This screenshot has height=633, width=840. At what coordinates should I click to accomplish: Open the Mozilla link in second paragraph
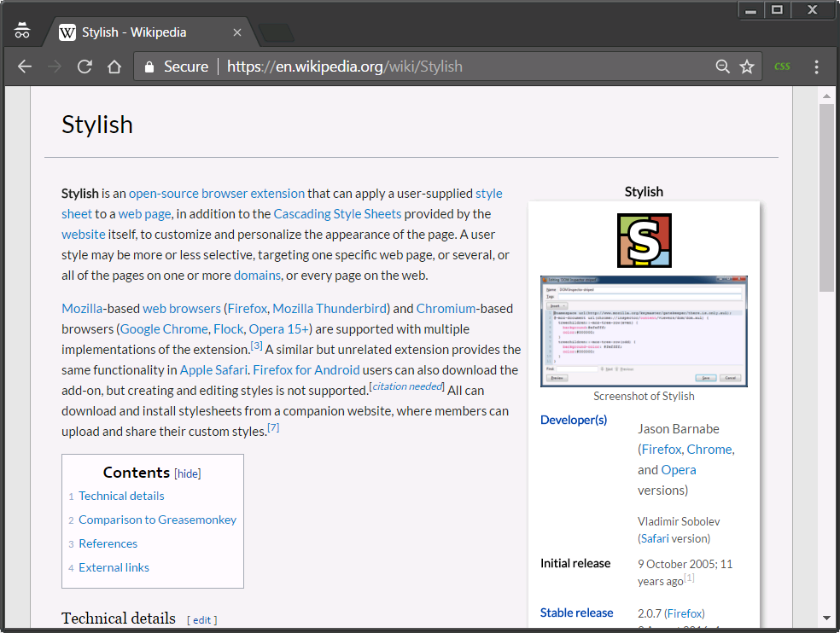click(x=82, y=309)
